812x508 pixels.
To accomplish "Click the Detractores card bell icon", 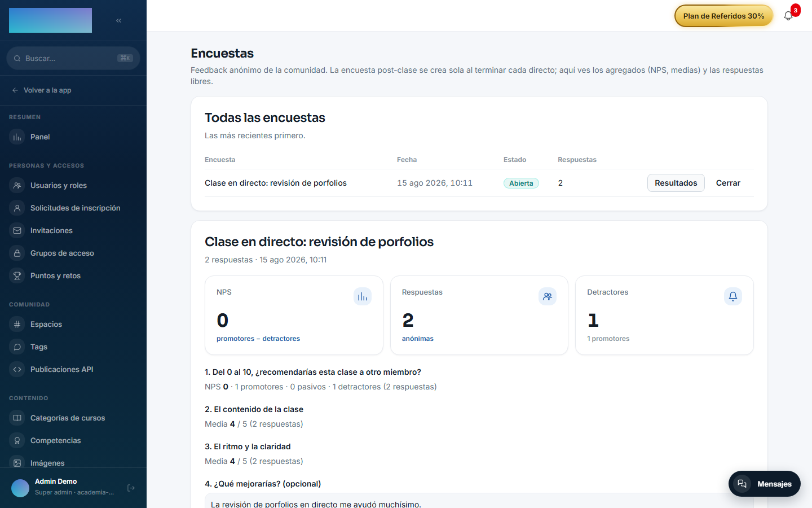I will coord(733,296).
